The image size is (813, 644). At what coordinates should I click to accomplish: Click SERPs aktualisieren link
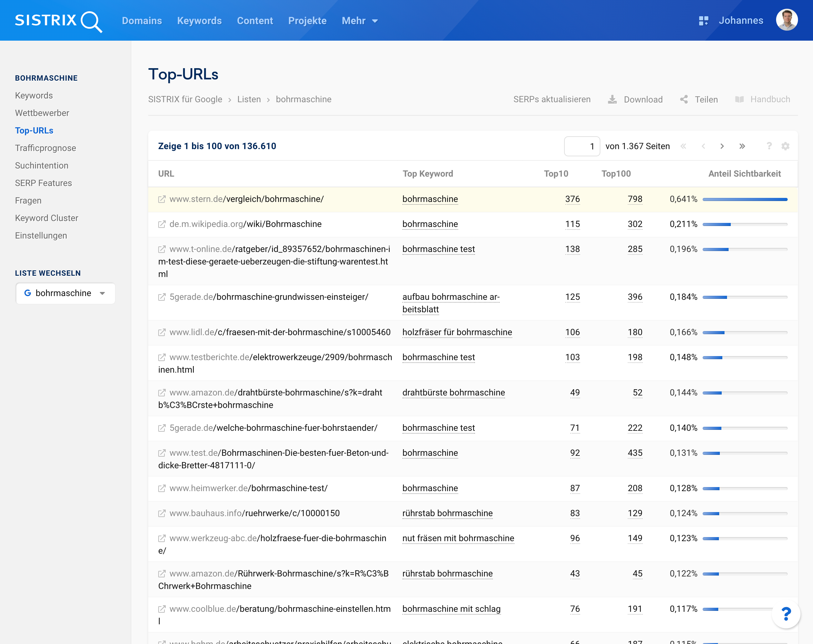[x=552, y=99]
